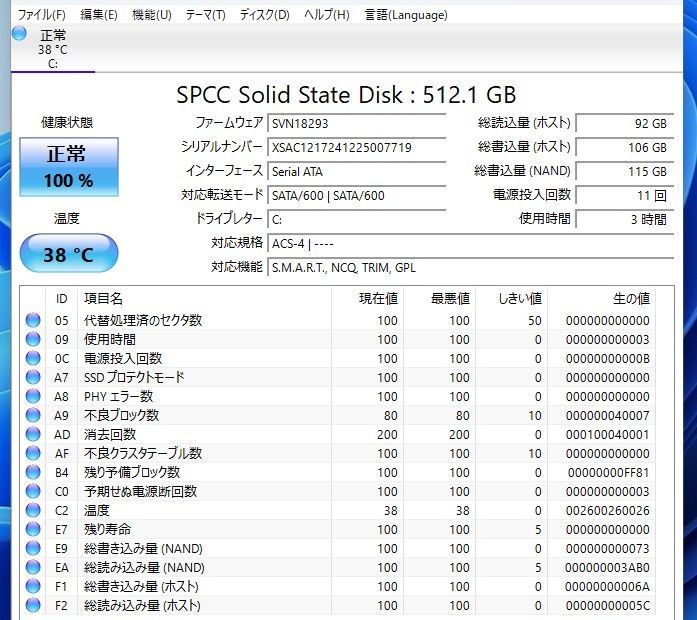Click status icon of row E7 残り寿命
The height and width of the screenshot is (620, 697).
click(33, 529)
